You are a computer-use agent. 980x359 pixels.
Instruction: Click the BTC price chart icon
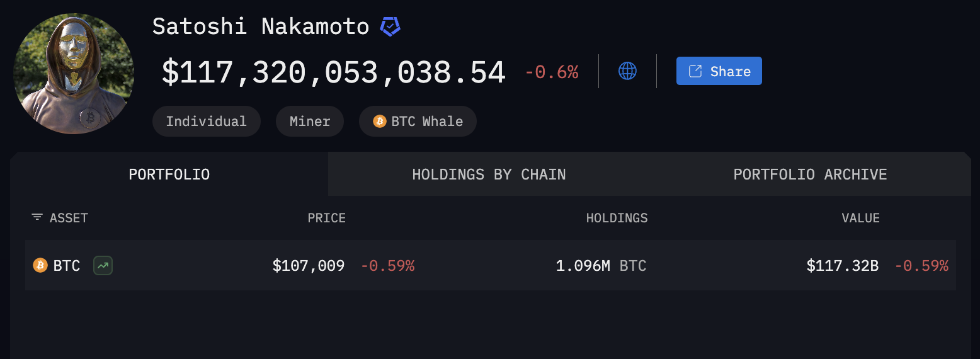(103, 266)
